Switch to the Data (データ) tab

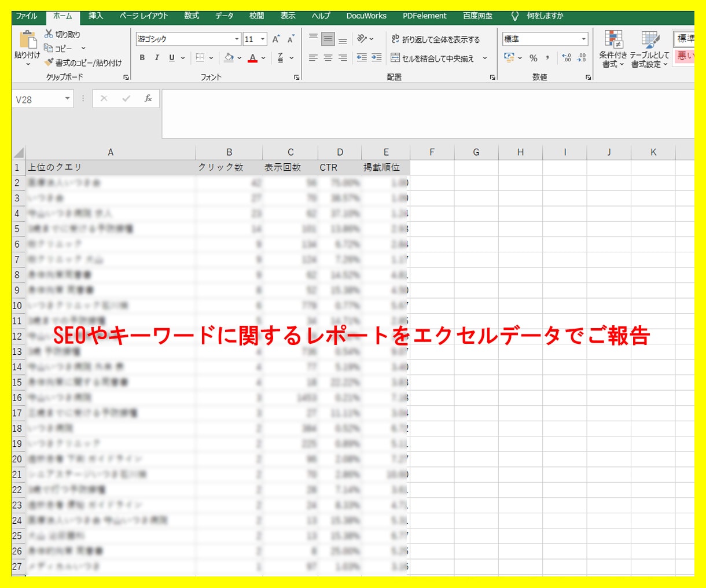pyautogui.click(x=225, y=16)
